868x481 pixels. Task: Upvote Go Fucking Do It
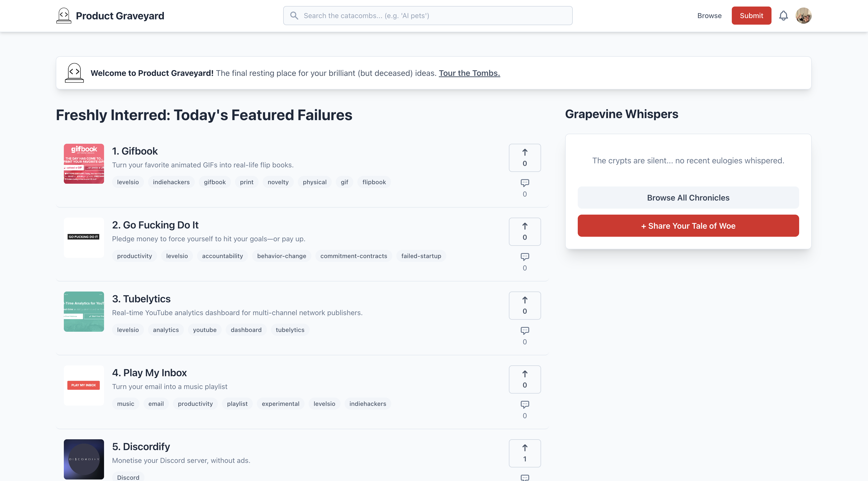(x=525, y=231)
